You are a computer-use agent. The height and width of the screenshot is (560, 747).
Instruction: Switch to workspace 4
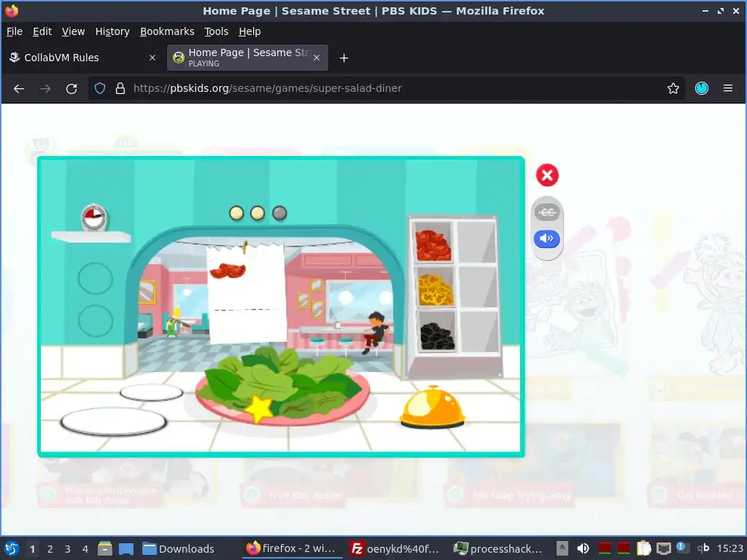tap(85, 549)
